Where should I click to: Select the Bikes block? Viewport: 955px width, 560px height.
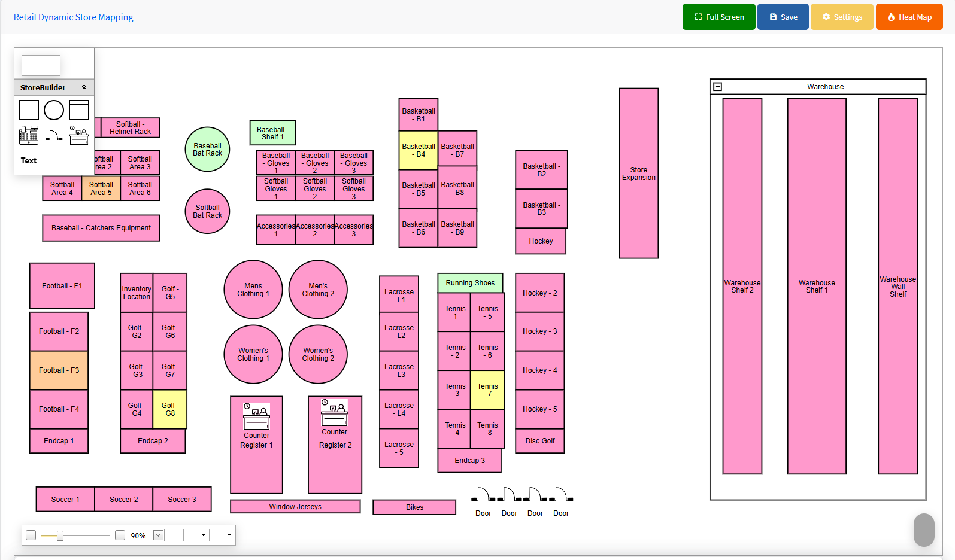click(x=414, y=507)
